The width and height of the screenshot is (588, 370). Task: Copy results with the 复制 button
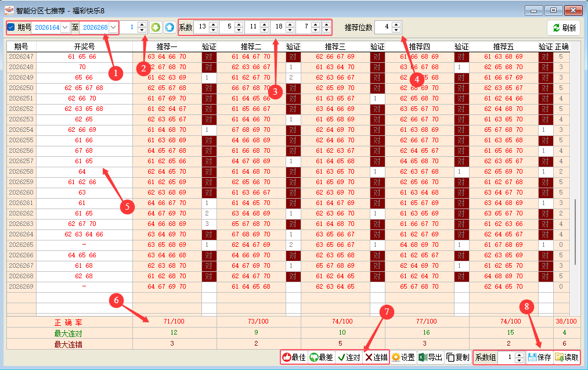[458, 357]
